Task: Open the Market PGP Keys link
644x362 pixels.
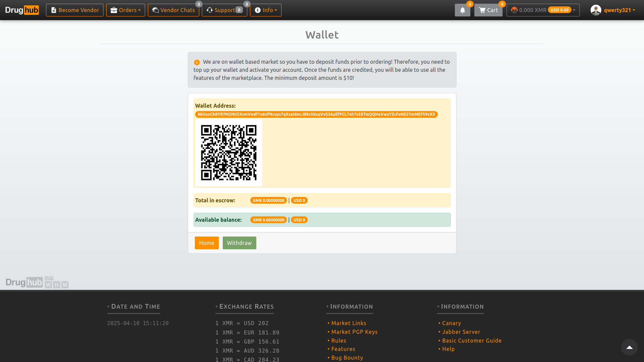Action: click(x=354, y=332)
